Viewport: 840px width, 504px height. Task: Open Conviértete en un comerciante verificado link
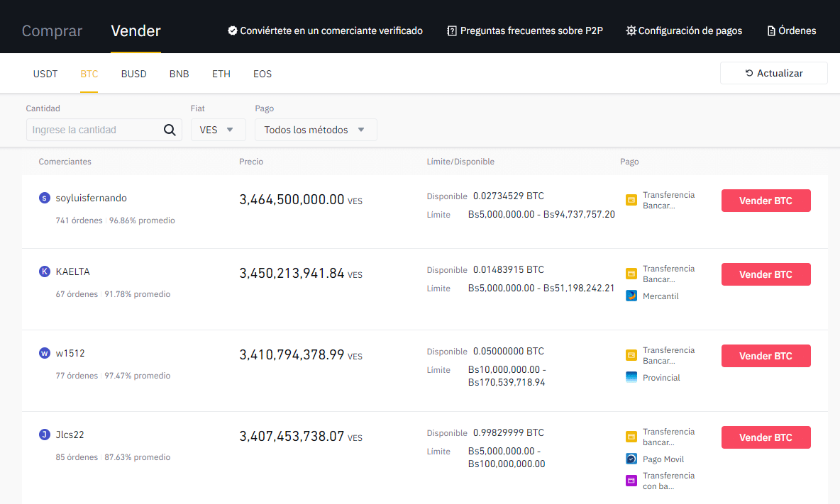[331, 31]
